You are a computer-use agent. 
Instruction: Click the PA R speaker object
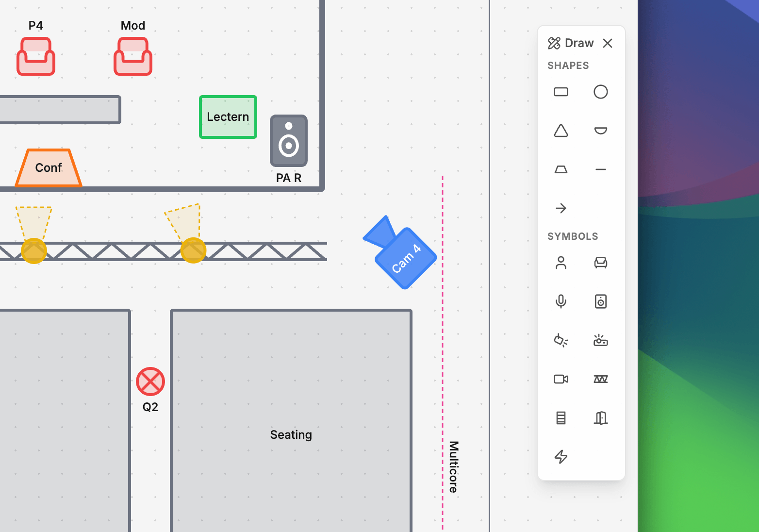[289, 141]
